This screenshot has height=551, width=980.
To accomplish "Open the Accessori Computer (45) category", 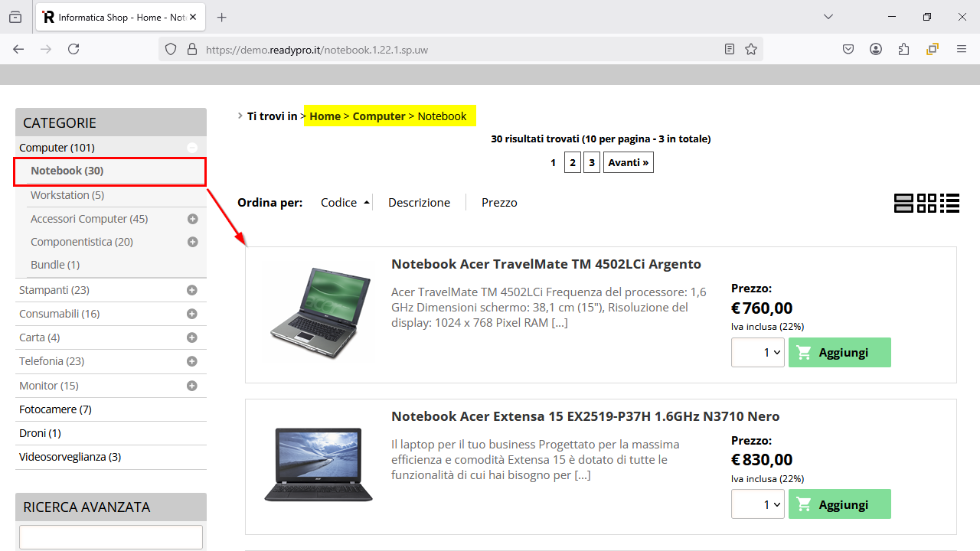I will [90, 219].
